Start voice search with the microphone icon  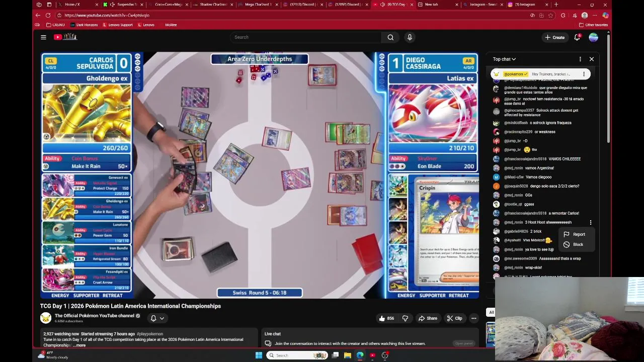(410, 37)
